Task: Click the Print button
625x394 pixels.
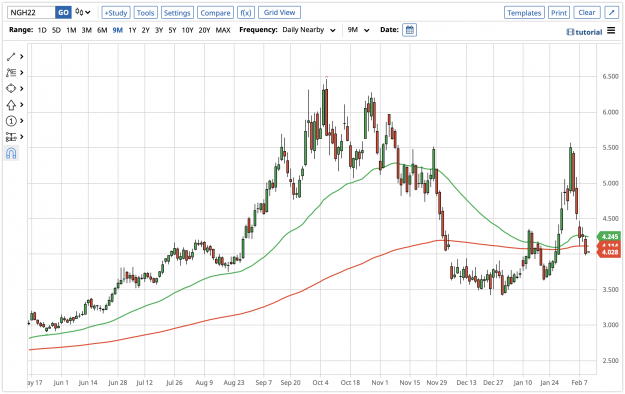Action: (x=559, y=13)
